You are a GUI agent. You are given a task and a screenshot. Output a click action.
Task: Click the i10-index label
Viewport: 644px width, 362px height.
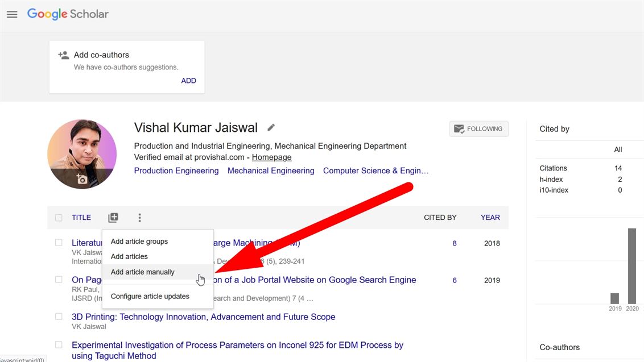point(554,190)
